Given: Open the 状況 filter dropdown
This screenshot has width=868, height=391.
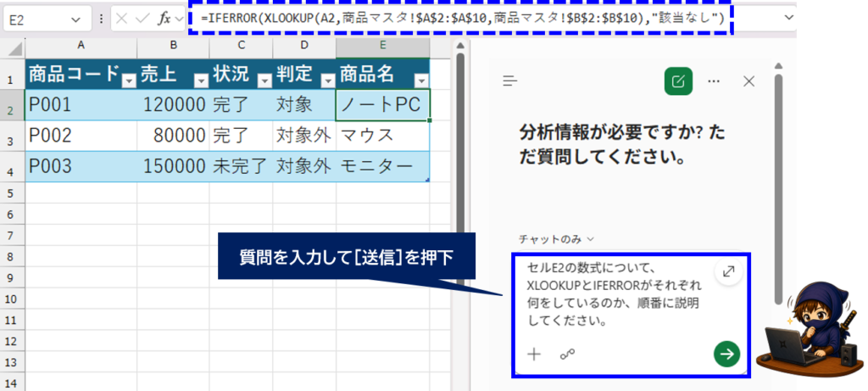Looking at the screenshot, I should tap(265, 81).
